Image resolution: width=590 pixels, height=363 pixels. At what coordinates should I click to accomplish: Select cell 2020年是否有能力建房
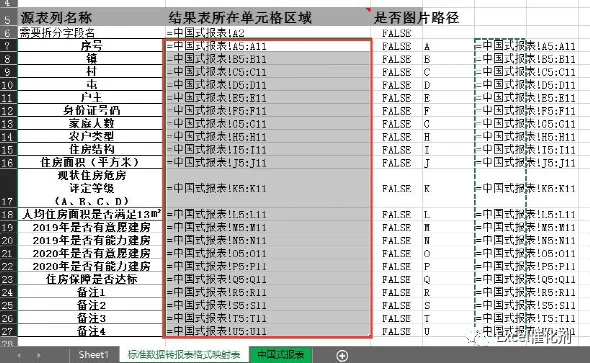coord(90,266)
